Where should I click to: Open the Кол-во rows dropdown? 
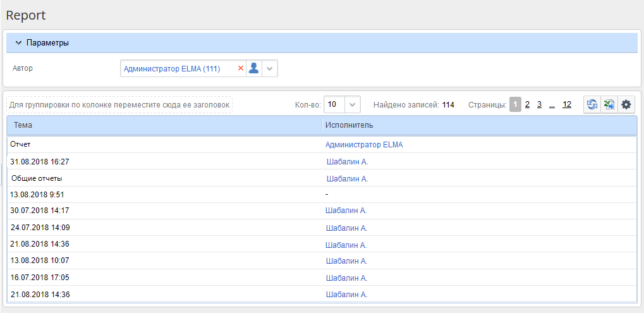[x=353, y=104]
